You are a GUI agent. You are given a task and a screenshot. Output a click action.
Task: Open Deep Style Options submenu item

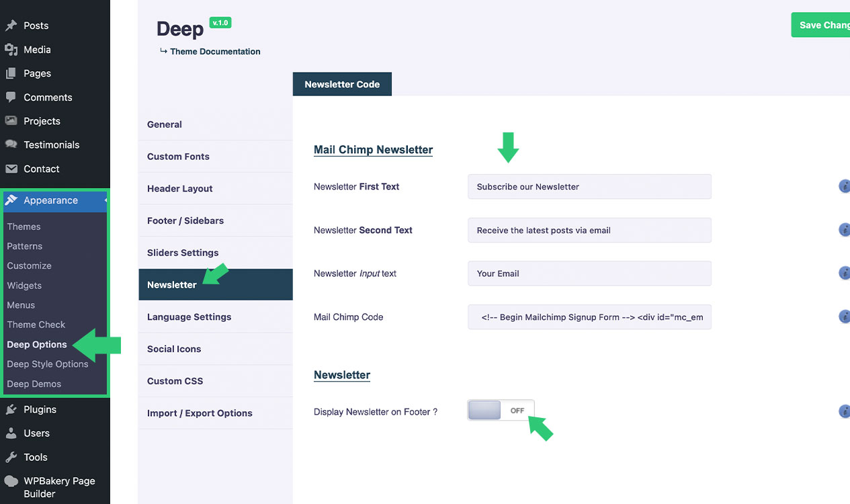[x=48, y=364]
